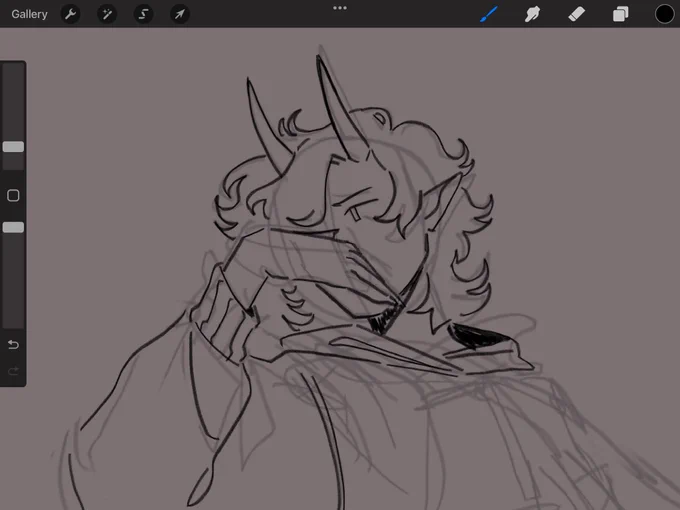Viewport: 680px width, 510px height.
Task: Activate the Transform arrow tool
Action: point(180,14)
